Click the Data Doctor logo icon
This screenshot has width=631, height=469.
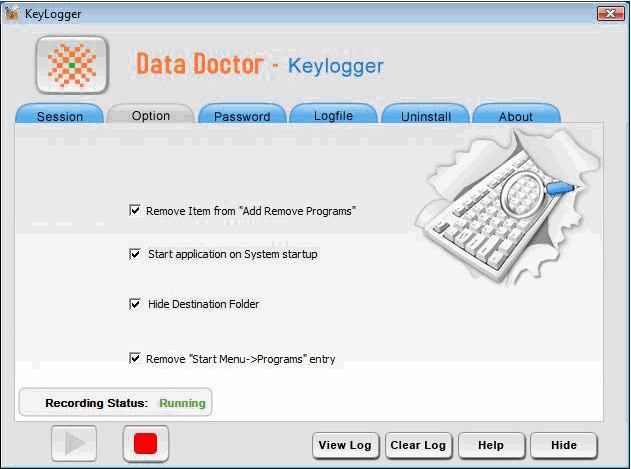[x=72, y=65]
